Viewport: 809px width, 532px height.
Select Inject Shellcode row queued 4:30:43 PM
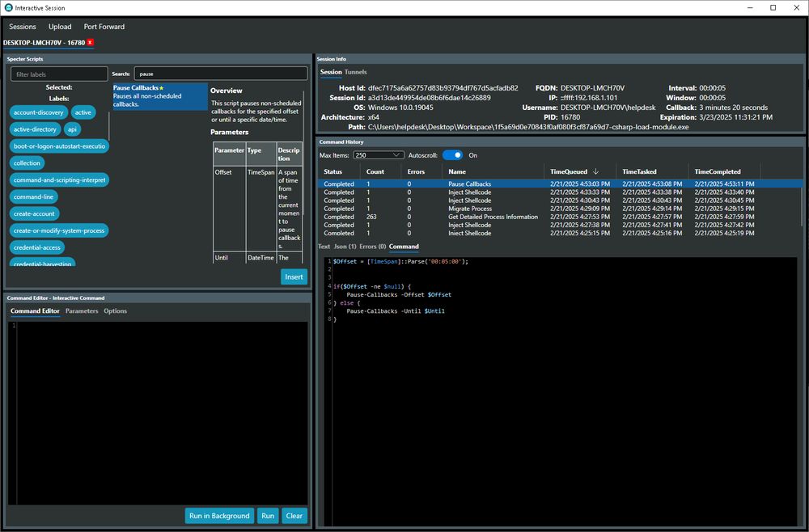point(561,201)
